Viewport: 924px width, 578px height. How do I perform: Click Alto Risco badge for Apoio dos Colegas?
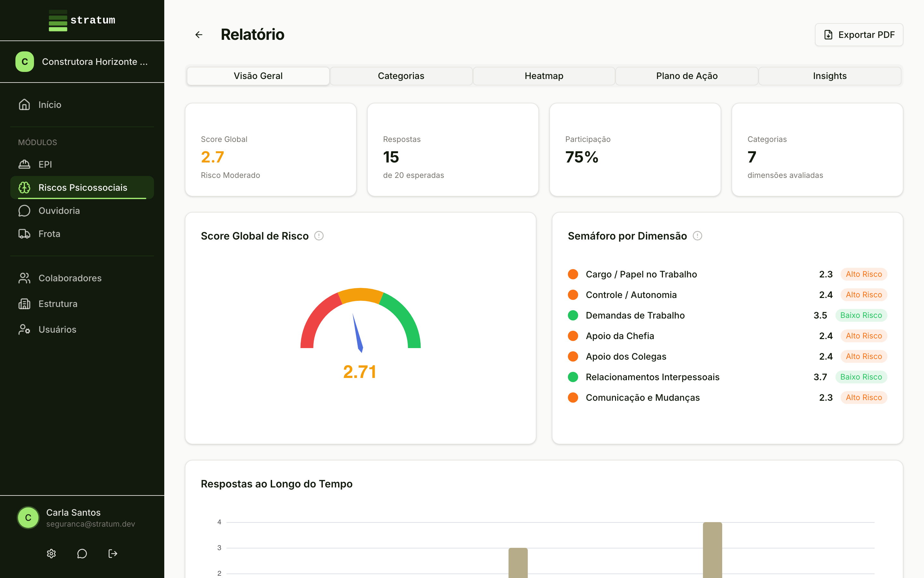coord(864,356)
